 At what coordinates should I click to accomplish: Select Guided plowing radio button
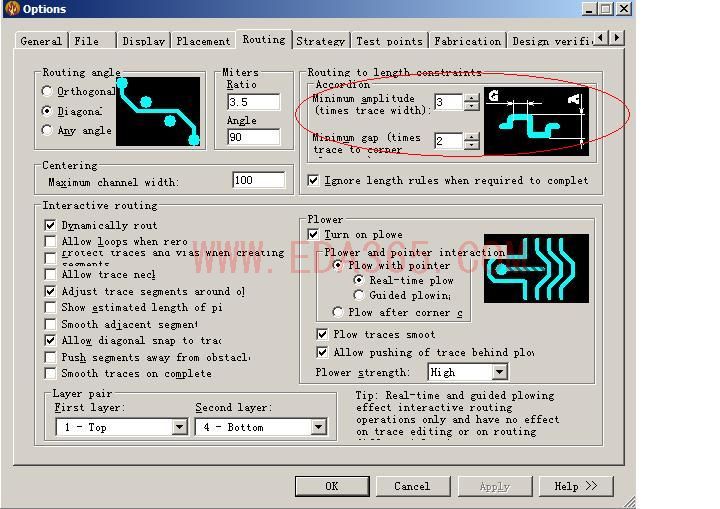[x=359, y=296]
